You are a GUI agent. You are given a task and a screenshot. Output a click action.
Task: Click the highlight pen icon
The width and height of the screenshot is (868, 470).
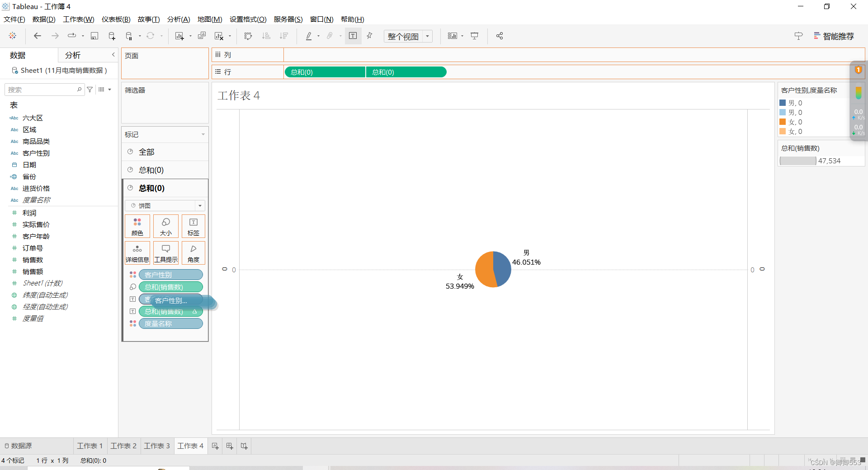coord(309,36)
